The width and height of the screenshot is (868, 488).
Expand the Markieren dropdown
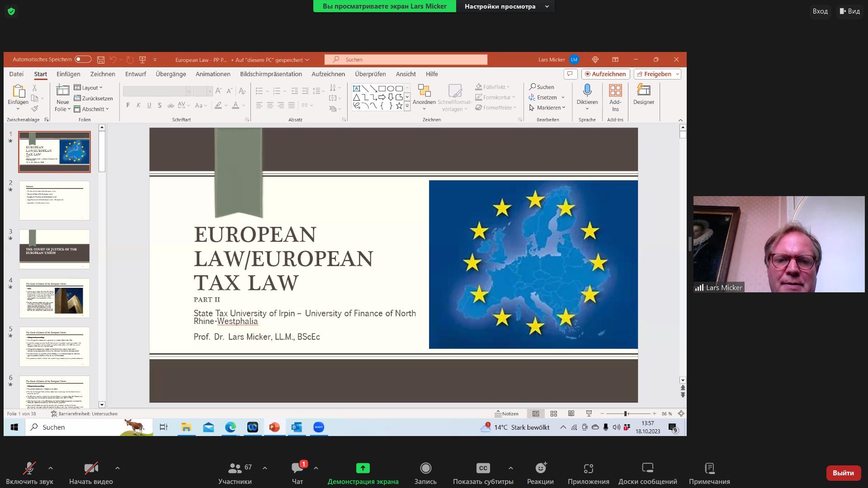click(547, 108)
